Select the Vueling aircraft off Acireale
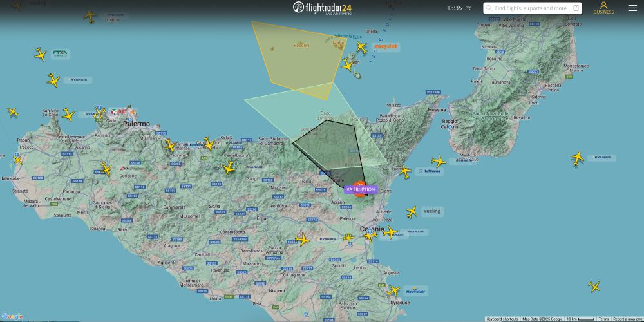The width and height of the screenshot is (644, 322). click(412, 212)
